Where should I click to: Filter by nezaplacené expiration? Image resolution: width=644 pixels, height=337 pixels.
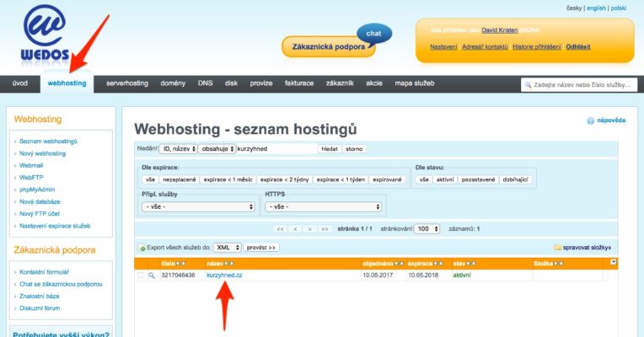tap(179, 179)
